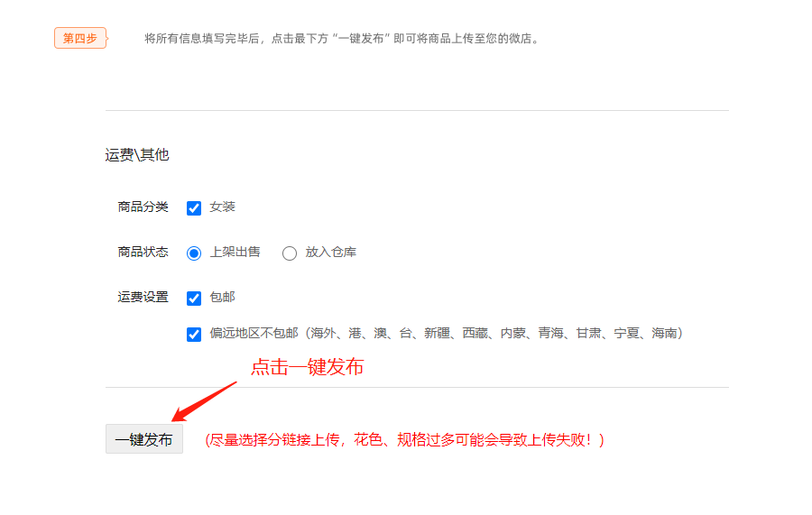Click the 运费\其他 section heading

point(137,155)
